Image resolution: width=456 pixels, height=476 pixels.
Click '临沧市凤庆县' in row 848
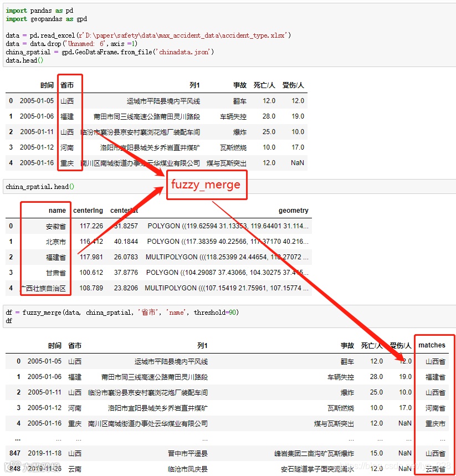[188, 469]
